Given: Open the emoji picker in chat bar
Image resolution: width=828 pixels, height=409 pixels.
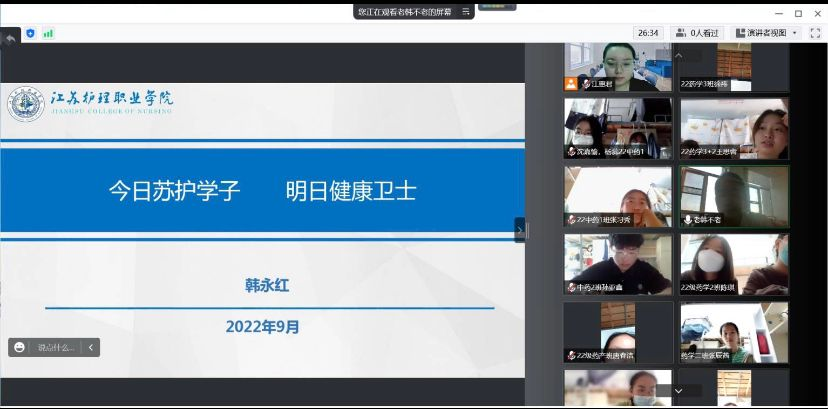Looking at the screenshot, I should pos(20,347).
